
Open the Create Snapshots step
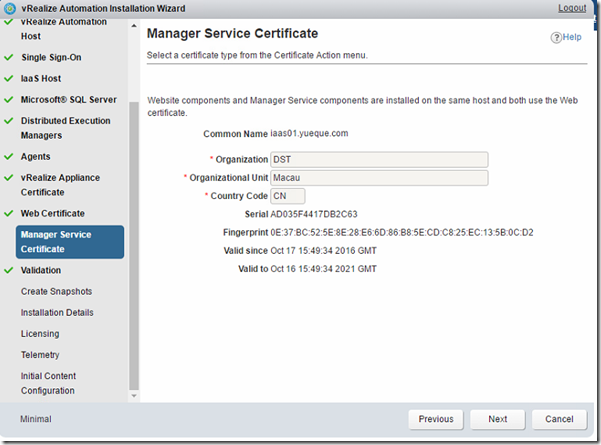point(56,291)
